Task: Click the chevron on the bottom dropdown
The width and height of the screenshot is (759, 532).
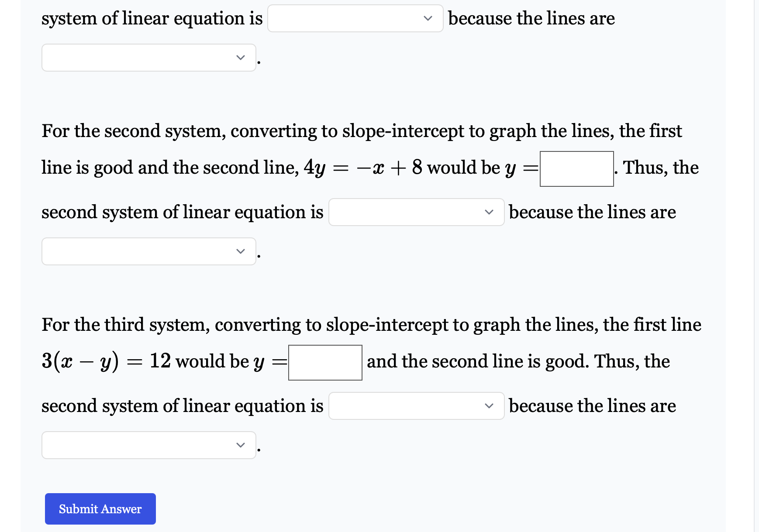Action: (x=241, y=445)
